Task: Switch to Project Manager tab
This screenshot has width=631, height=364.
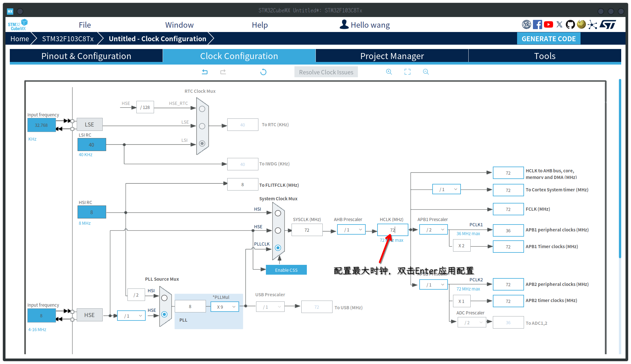Action: tap(392, 56)
